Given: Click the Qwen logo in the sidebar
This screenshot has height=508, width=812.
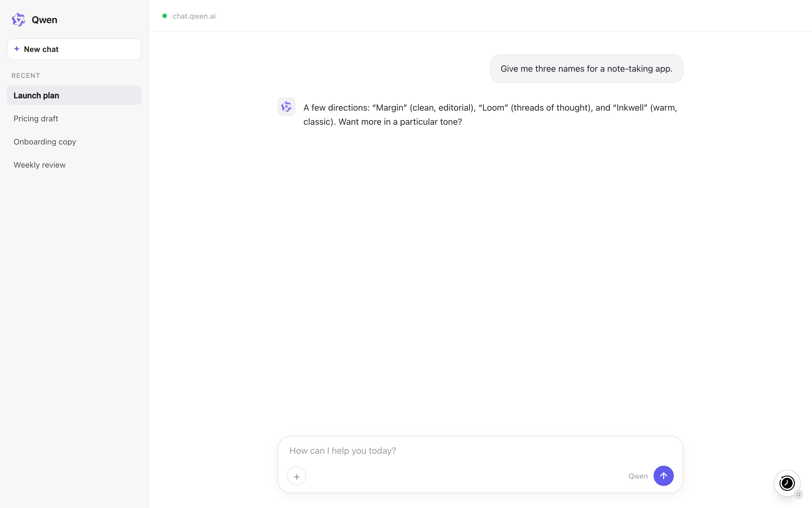Looking at the screenshot, I should point(18,20).
